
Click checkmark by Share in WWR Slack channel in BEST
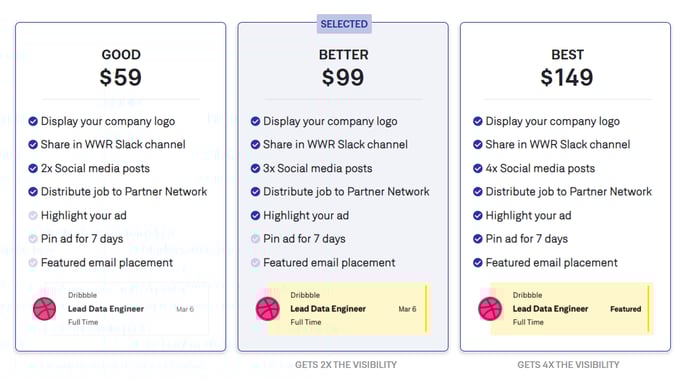pyautogui.click(x=478, y=144)
